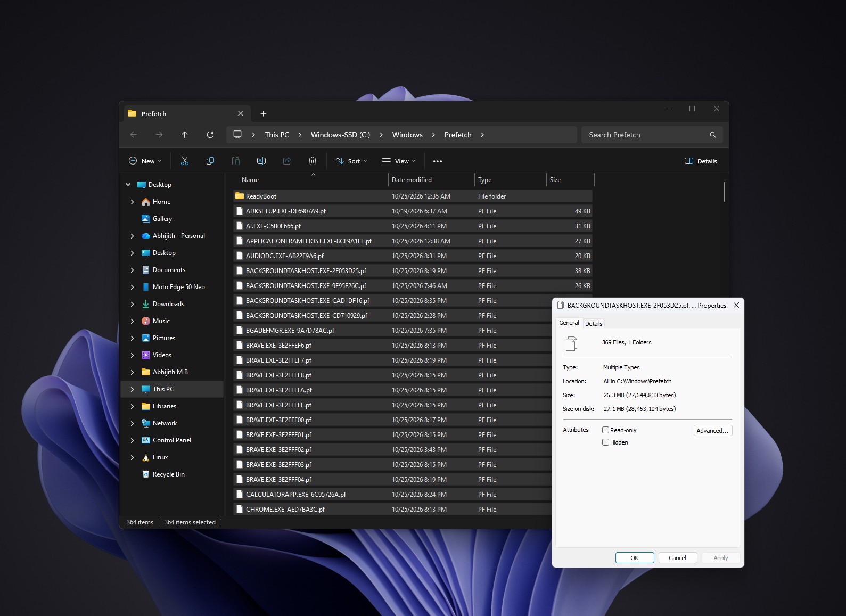Image resolution: width=846 pixels, height=616 pixels.
Task: Click chevron after Prefetch in address bar
Action: [482, 135]
